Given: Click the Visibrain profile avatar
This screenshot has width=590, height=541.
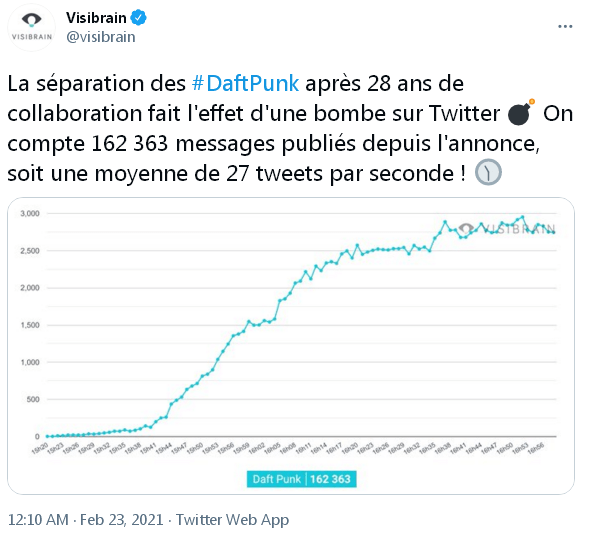Looking at the screenshot, I should 32,27.
